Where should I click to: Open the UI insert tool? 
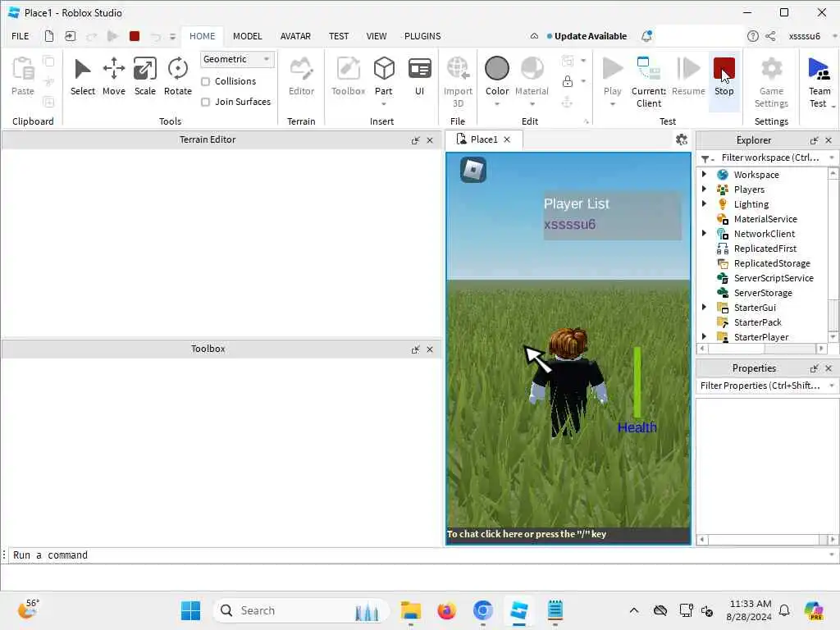[419, 76]
